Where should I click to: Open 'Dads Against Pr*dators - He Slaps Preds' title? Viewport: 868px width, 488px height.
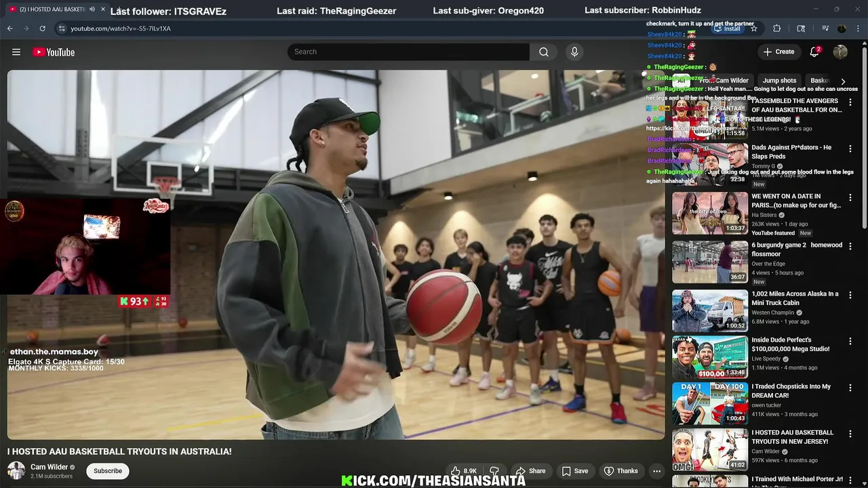(791, 152)
